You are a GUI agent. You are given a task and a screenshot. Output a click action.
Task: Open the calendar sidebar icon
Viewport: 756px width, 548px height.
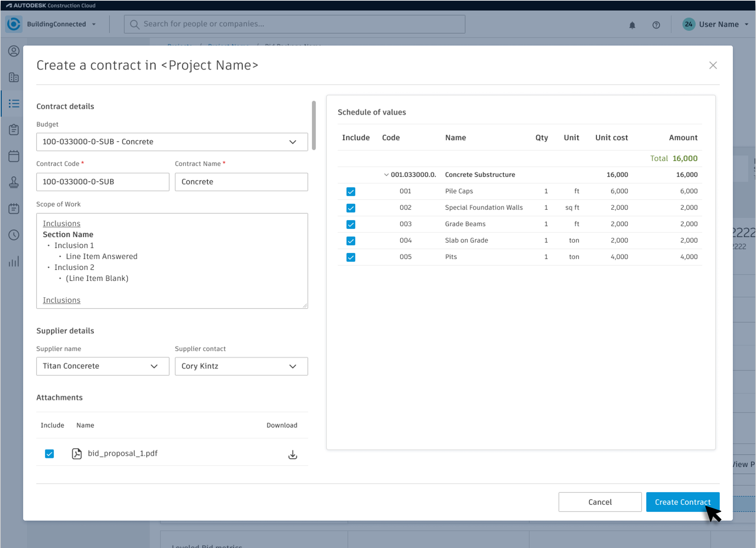tap(14, 156)
